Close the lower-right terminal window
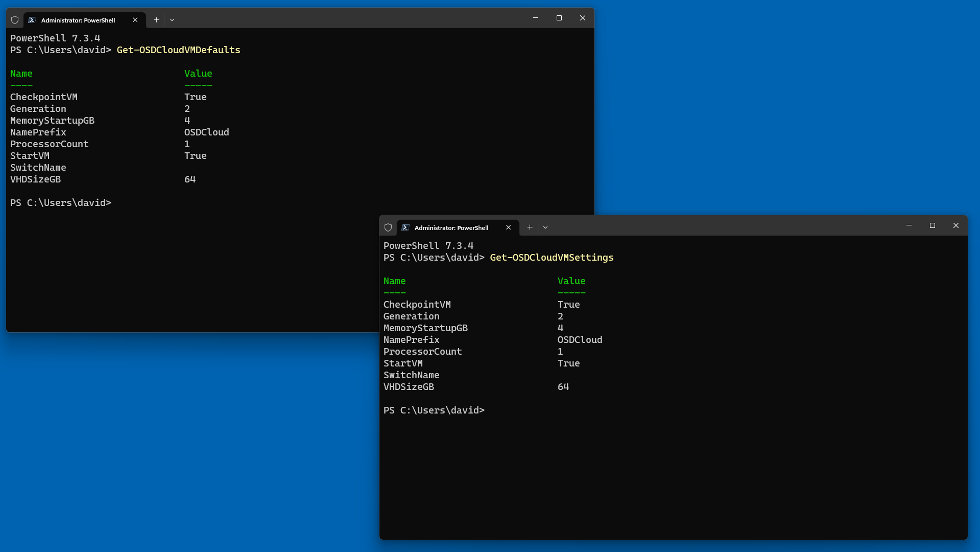Viewport: 980px width, 552px height. click(956, 225)
